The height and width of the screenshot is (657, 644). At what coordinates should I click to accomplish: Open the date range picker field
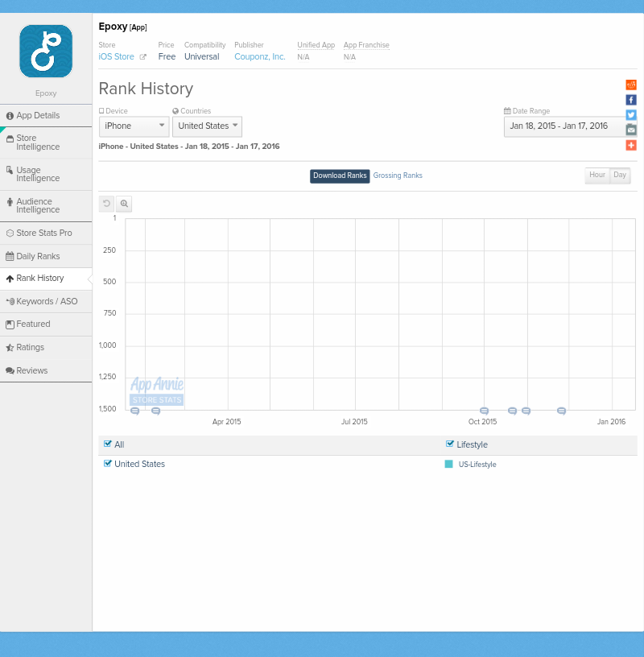[570, 126]
